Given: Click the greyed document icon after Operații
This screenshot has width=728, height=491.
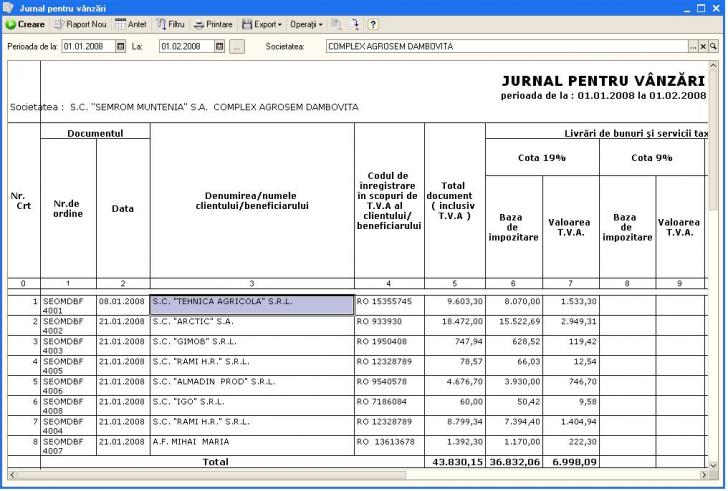Looking at the screenshot, I should 336,24.
